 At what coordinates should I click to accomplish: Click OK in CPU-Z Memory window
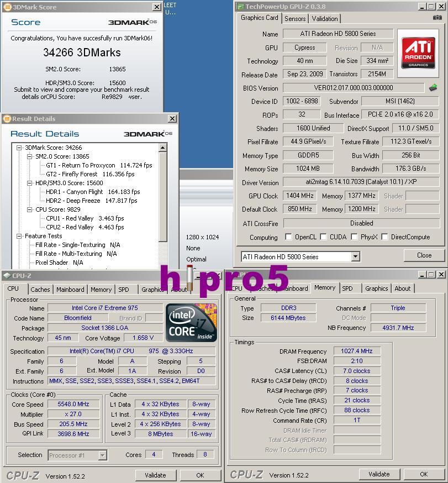[424, 474]
